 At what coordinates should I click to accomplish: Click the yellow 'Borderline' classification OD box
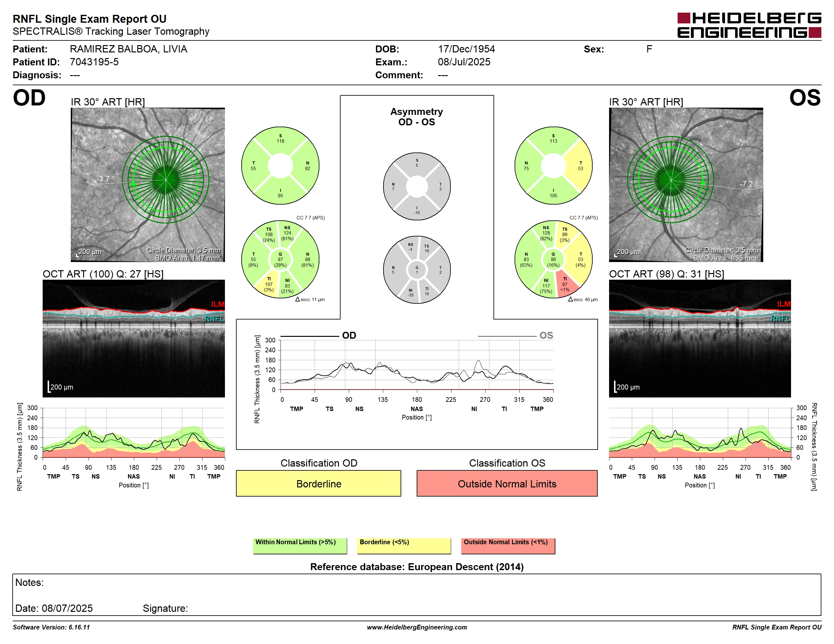pyautogui.click(x=318, y=483)
